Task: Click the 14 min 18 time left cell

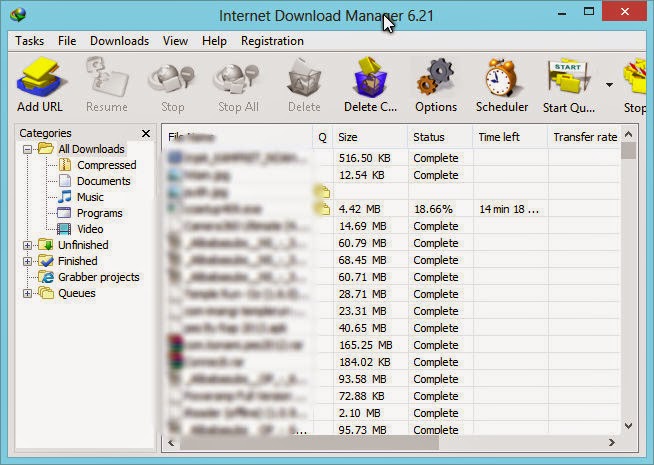Action: click(511, 209)
